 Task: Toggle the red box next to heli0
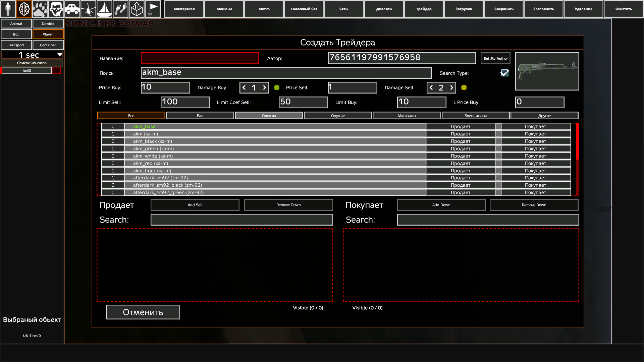[56, 71]
